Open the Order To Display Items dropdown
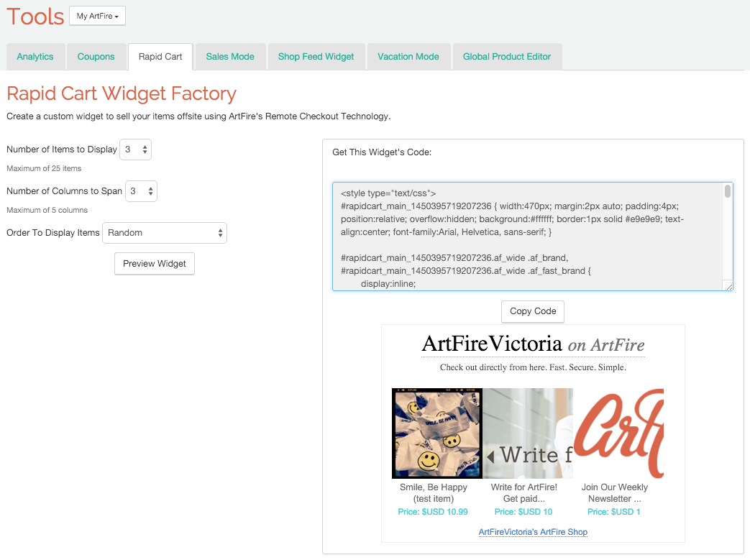The width and height of the screenshot is (750, 560). 165,233
